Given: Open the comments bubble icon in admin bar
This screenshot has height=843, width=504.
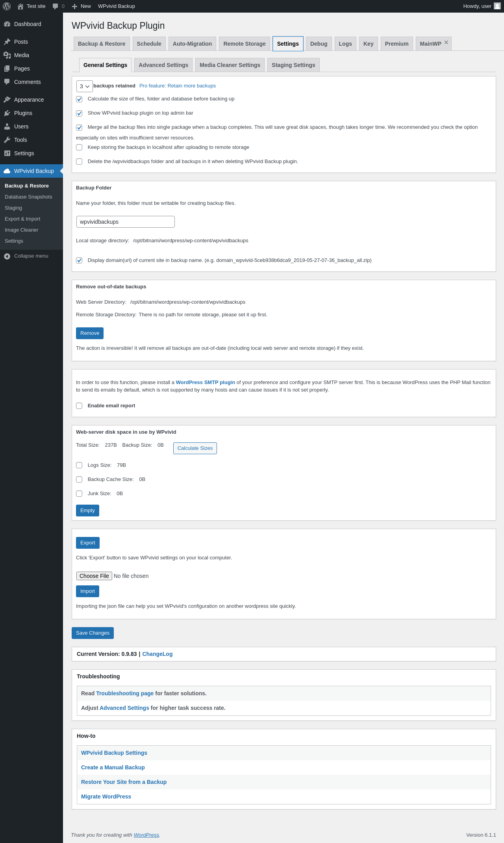Looking at the screenshot, I should (x=55, y=6).
